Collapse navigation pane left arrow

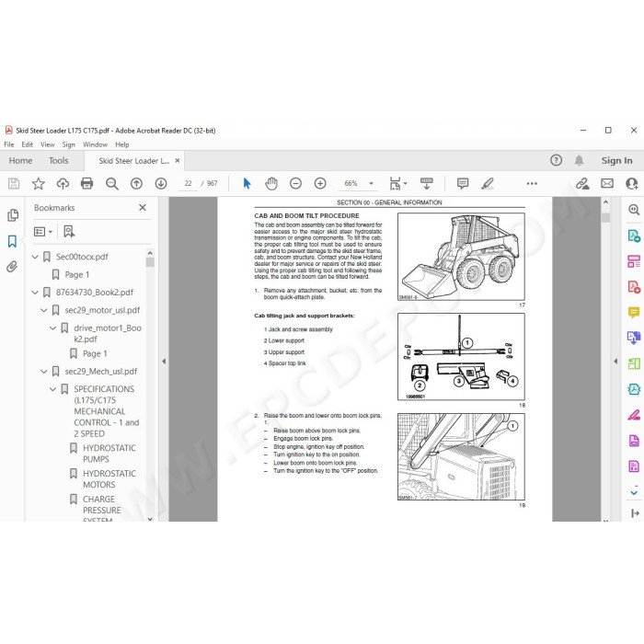(x=164, y=362)
